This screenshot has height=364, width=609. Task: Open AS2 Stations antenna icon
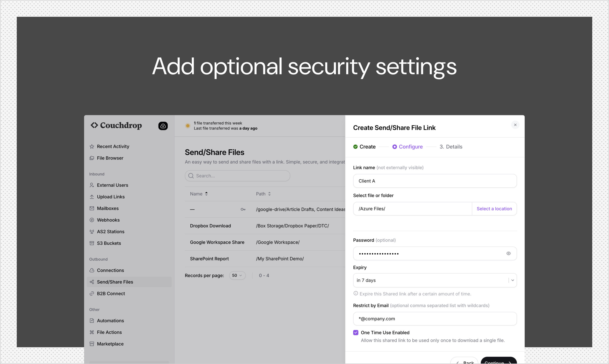92,232
